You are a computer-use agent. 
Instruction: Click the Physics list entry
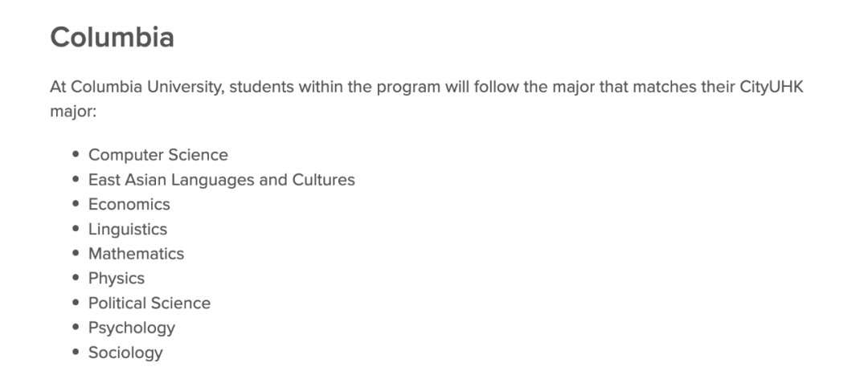tap(117, 279)
